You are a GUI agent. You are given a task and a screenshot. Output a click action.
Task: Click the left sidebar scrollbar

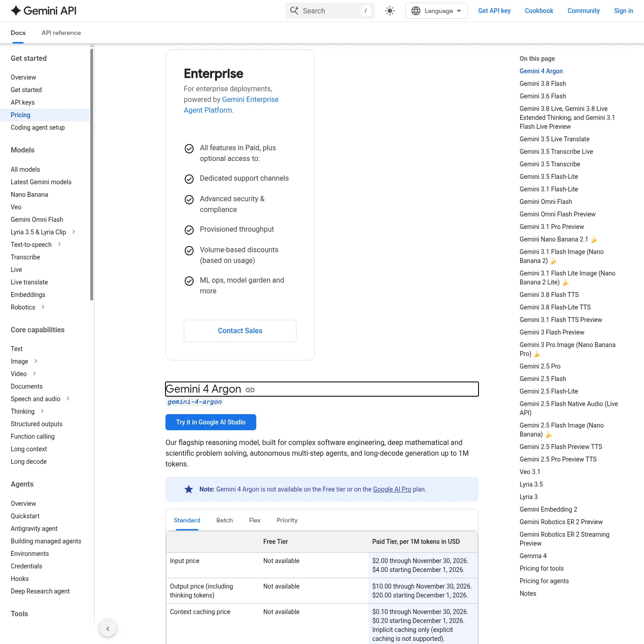(x=92, y=174)
